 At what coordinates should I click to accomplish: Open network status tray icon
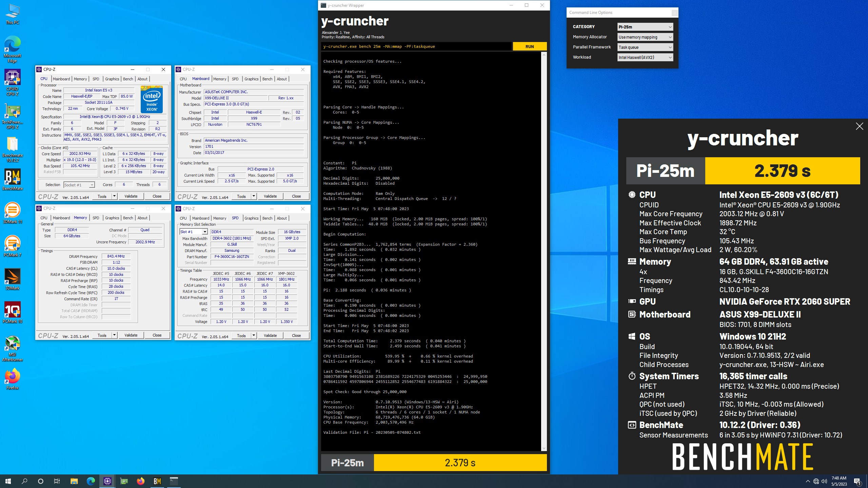coord(816,481)
